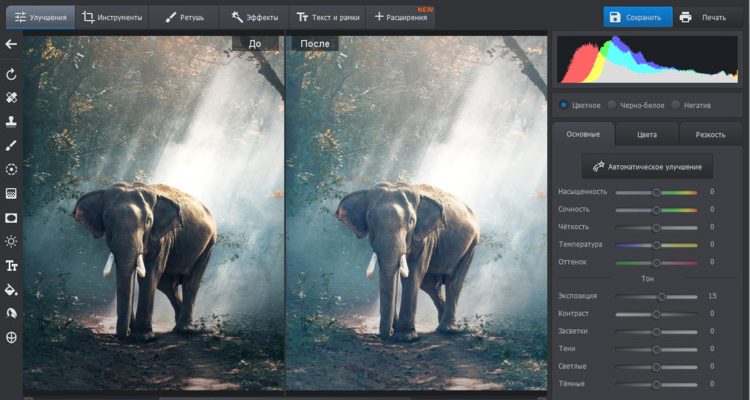
Task: Select the rotate icon in left sidebar
Action: (11, 74)
